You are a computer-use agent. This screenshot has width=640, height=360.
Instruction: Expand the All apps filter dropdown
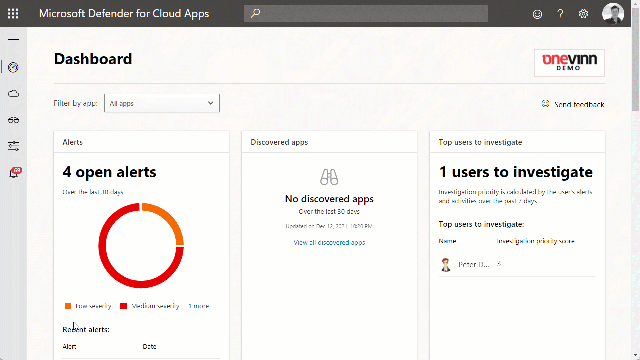162,103
